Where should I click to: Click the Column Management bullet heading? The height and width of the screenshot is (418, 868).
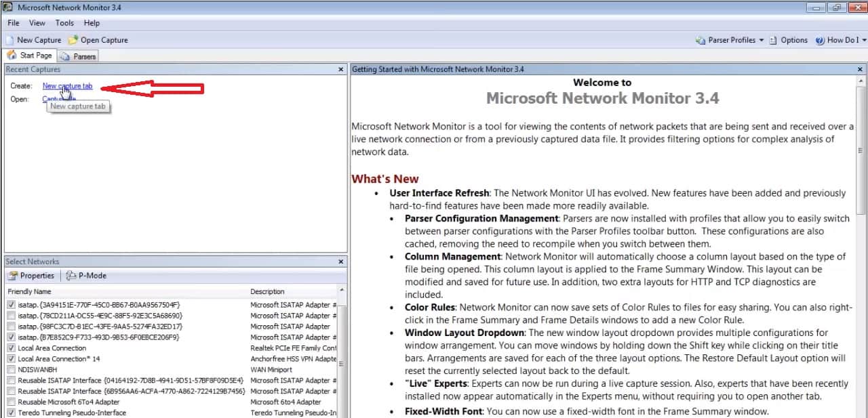[453, 257]
